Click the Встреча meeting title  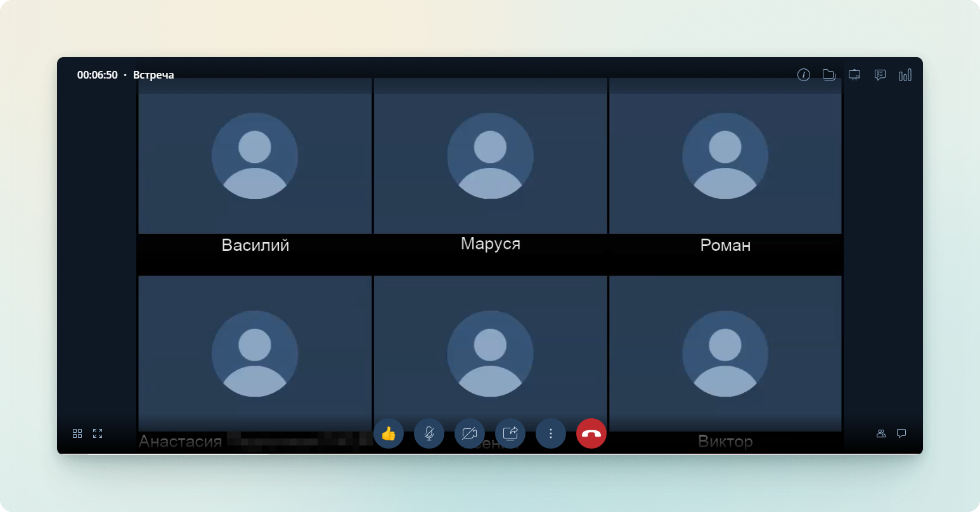153,75
